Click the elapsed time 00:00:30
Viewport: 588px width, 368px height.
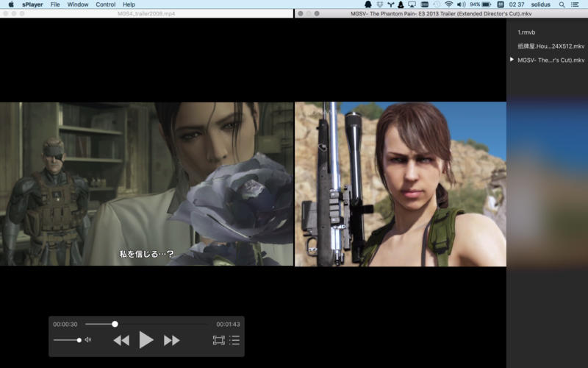point(65,324)
